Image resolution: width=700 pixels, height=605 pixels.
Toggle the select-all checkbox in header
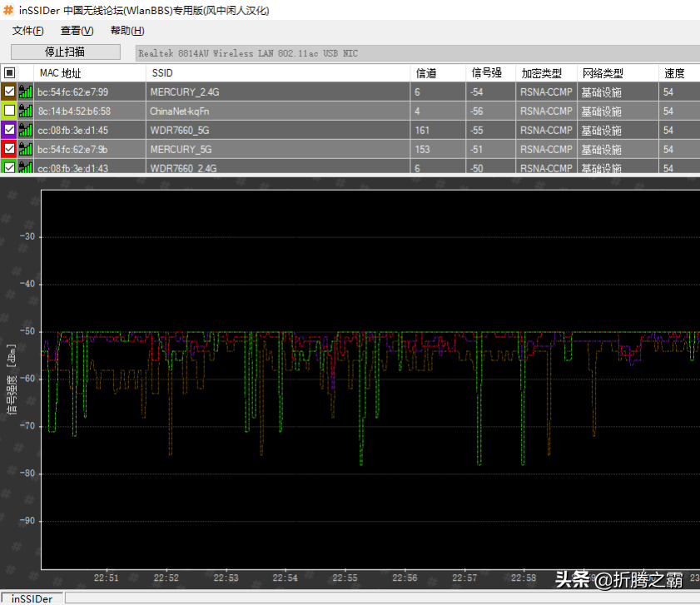9,73
